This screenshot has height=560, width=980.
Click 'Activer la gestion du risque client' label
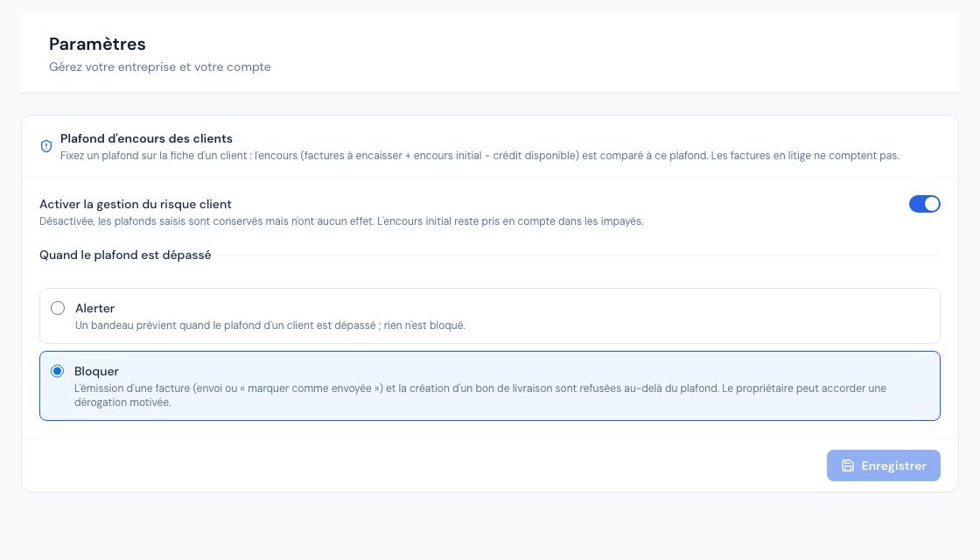click(136, 204)
